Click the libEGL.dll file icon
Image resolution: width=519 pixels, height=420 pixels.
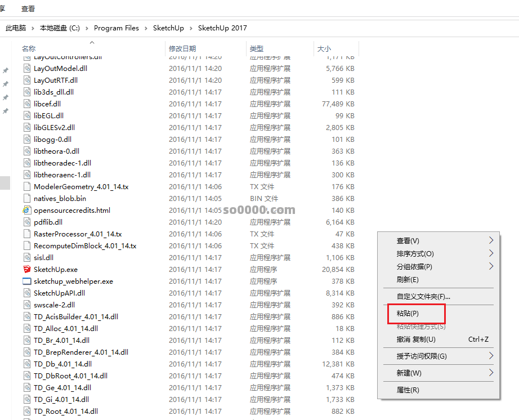pyautogui.click(x=27, y=116)
